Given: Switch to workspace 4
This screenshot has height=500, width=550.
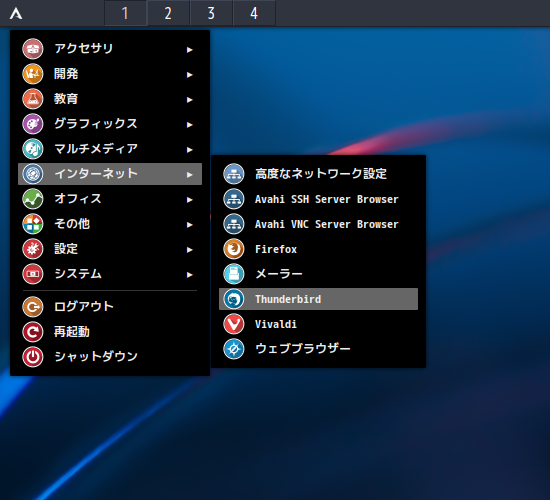Looking at the screenshot, I should (254, 13).
